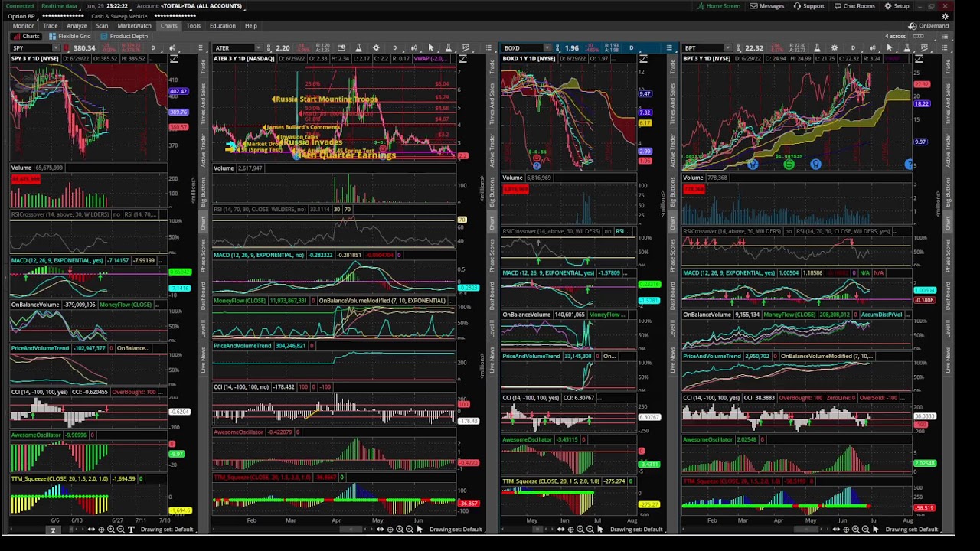Open Messages
The height and width of the screenshot is (551, 980).
[767, 6]
